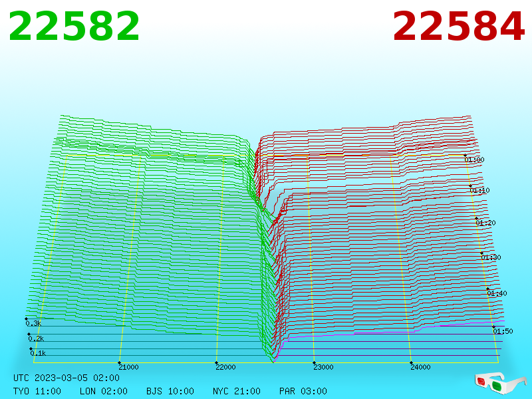
Task: Click the TYO 11:00 Tokyo time
Action: [x=37, y=391]
